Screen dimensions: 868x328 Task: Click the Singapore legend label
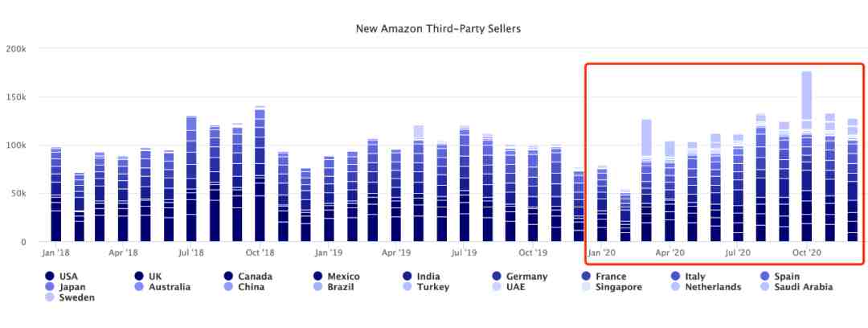point(619,287)
